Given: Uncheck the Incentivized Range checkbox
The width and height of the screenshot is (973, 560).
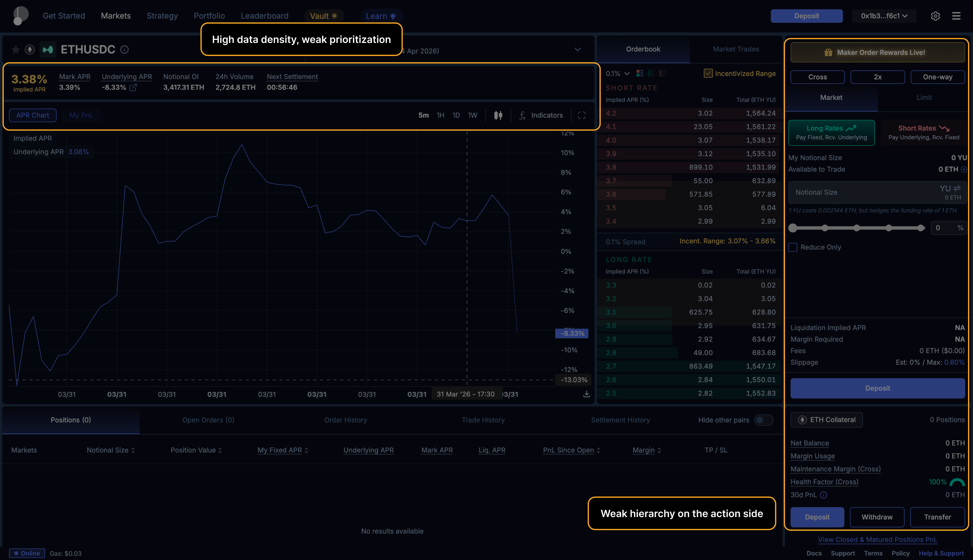Looking at the screenshot, I should click(x=708, y=73).
